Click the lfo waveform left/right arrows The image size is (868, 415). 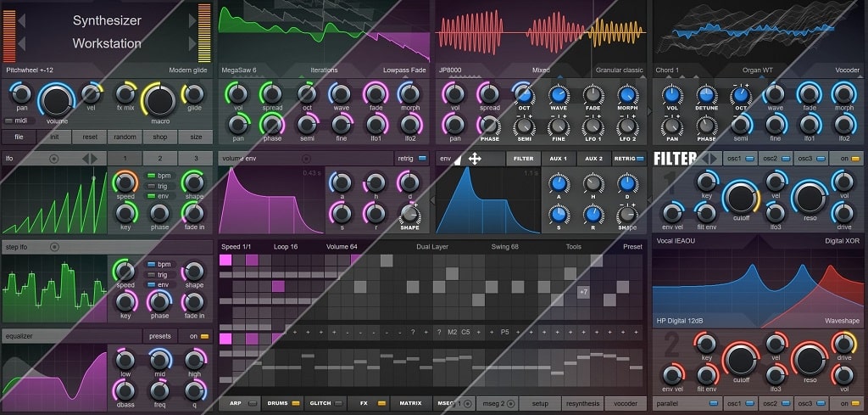point(90,159)
